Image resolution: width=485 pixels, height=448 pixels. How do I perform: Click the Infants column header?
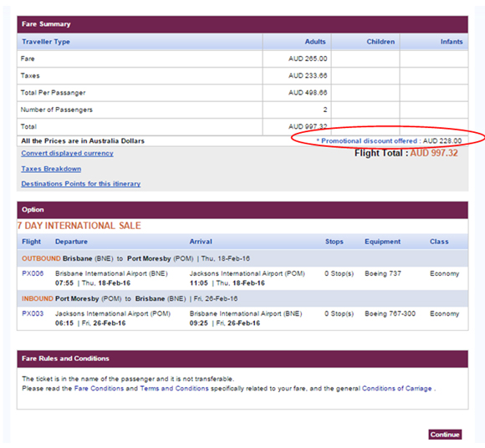tap(452, 42)
